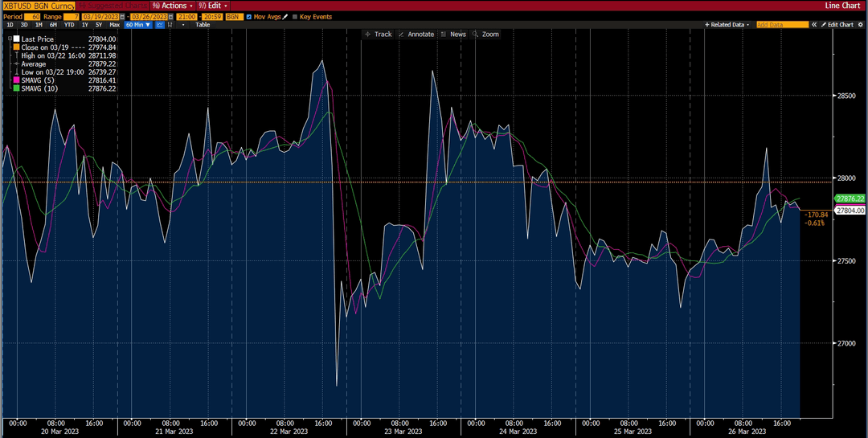The width and height of the screenshot is (868, 438).
Task: Click the Mov Avgs pencil edit icon
Action: [x=285, y=17]
